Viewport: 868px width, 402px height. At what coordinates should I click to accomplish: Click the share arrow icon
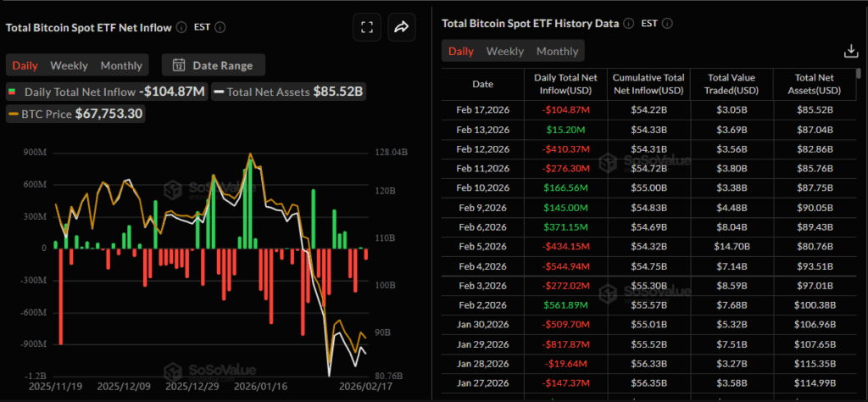[401, 27]
